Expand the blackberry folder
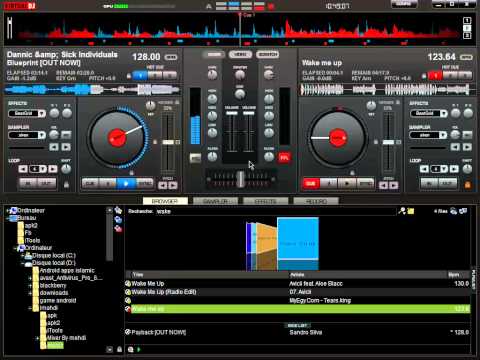 (x=30, y=286)
